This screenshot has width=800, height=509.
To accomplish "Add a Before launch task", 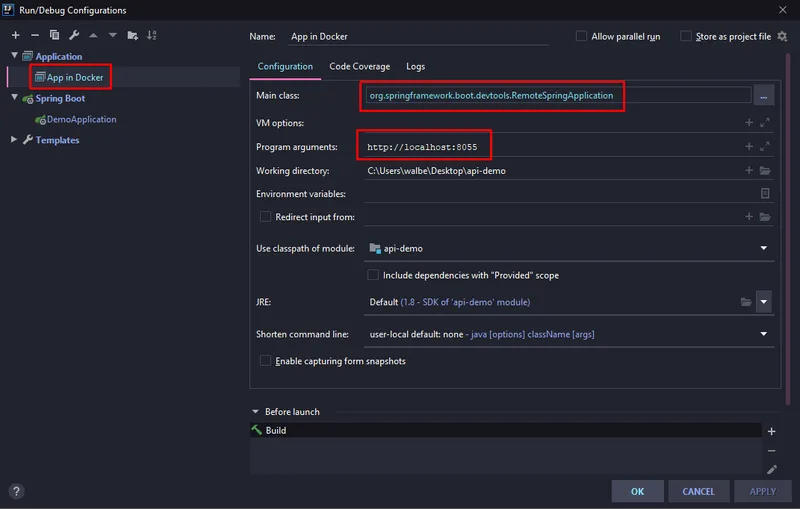I will point(771,431).
